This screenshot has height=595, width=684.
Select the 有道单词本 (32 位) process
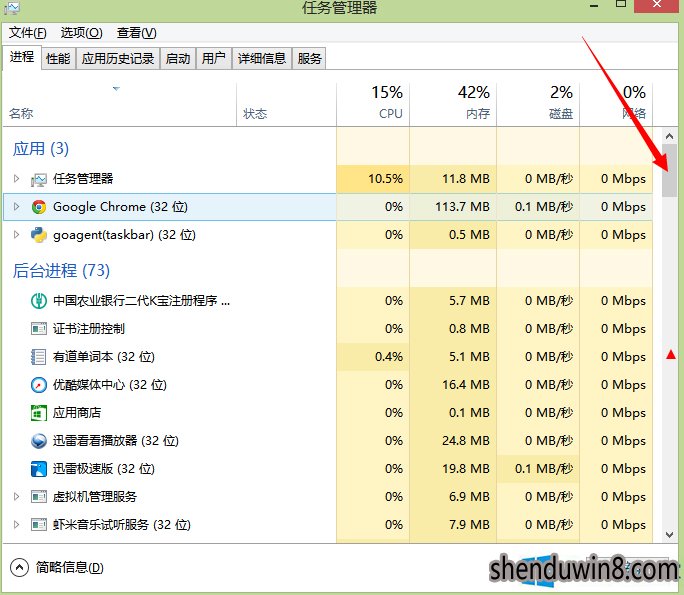(328, 357)
